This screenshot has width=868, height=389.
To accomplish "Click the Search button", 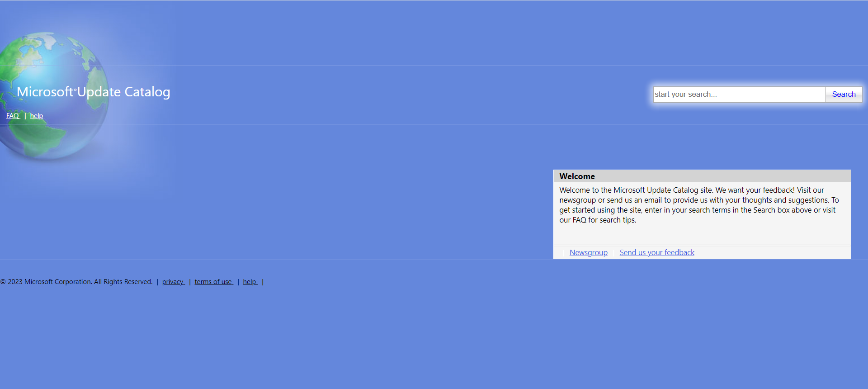I will tap(844, 95).
